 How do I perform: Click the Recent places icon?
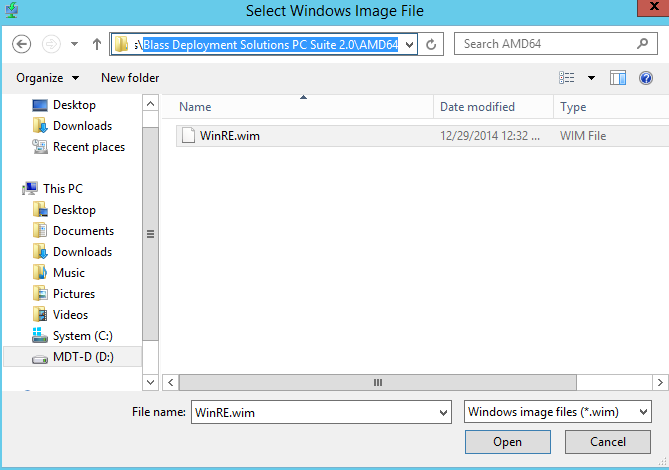pyautogui.click(x=40, y=147)
